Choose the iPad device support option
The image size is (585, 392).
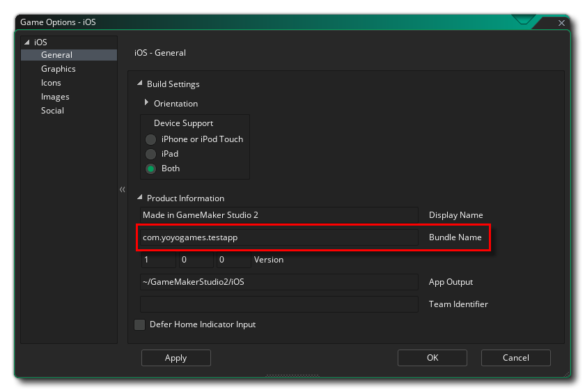point(150,154)
